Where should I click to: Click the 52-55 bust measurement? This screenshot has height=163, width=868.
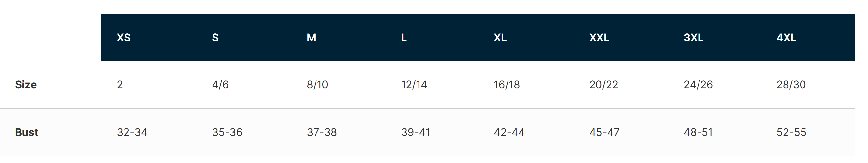click(791, 132)
